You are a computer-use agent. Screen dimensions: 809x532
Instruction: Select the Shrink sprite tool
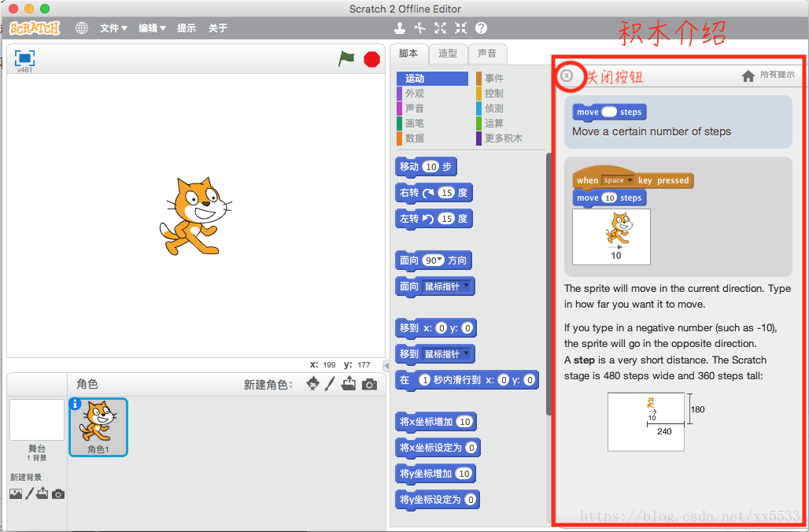(x=460, y=28)
